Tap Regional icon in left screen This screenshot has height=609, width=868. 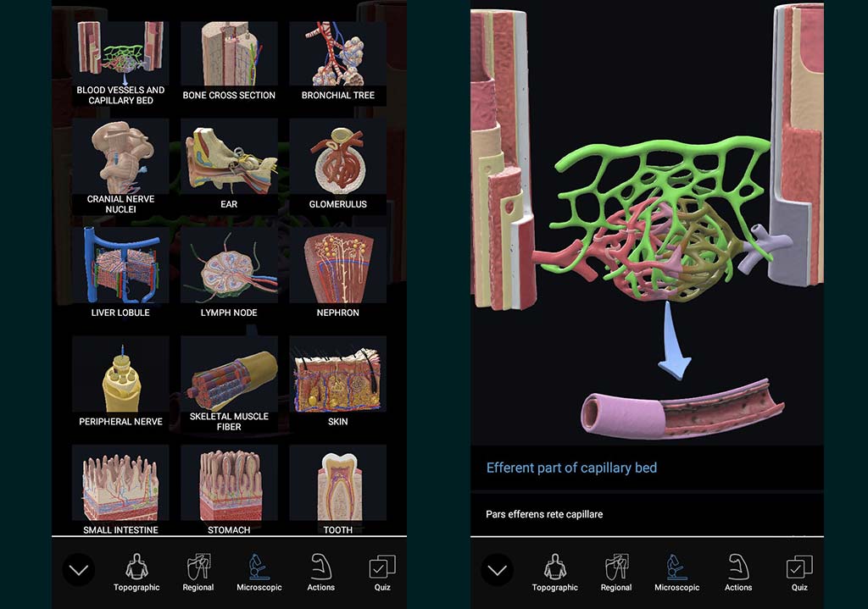click(198, 572)
